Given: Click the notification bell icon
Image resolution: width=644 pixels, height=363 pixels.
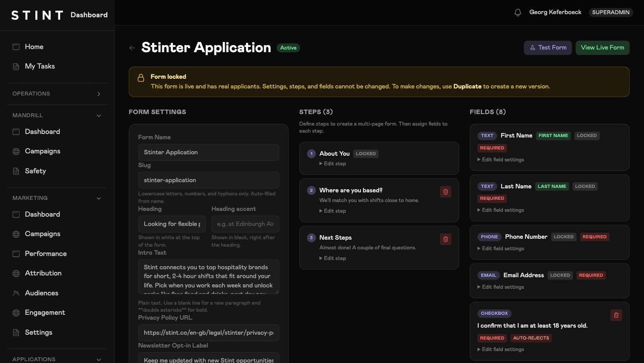Looking at the screenshot, I should (518, 12).
